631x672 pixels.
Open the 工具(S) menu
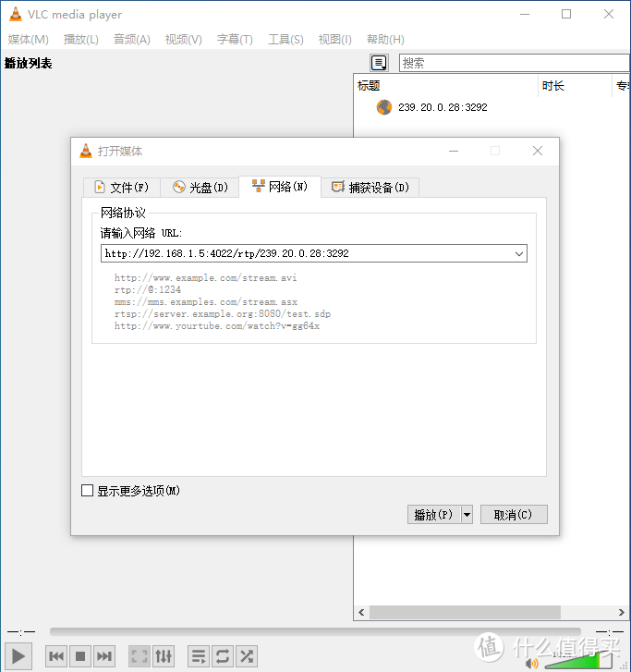285,40
